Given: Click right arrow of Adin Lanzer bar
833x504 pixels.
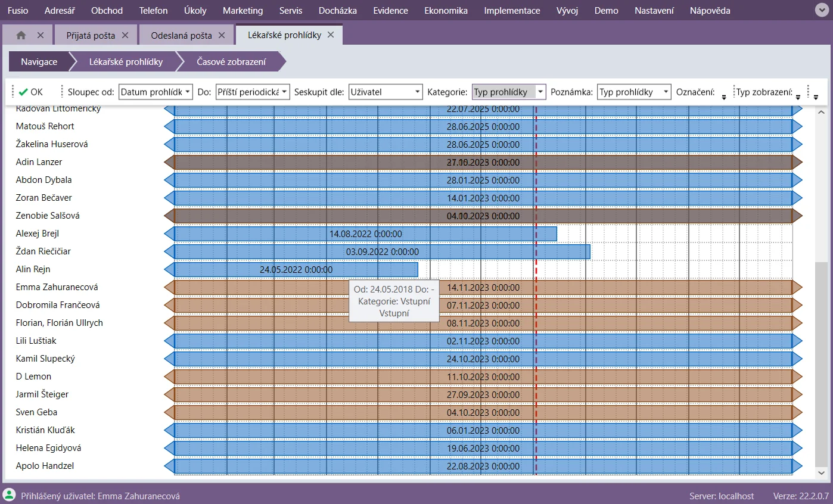Looking at the screenshot, I should click(x=797, y=162).
